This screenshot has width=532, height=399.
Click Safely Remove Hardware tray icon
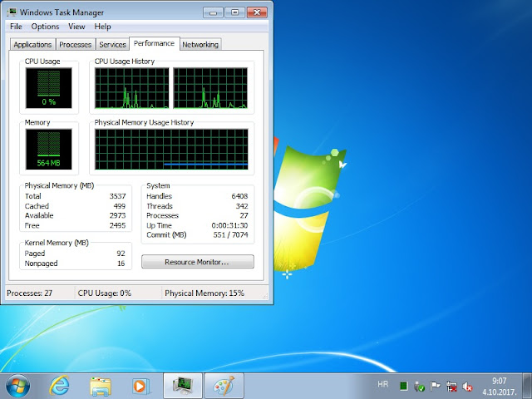click(419, 386)
